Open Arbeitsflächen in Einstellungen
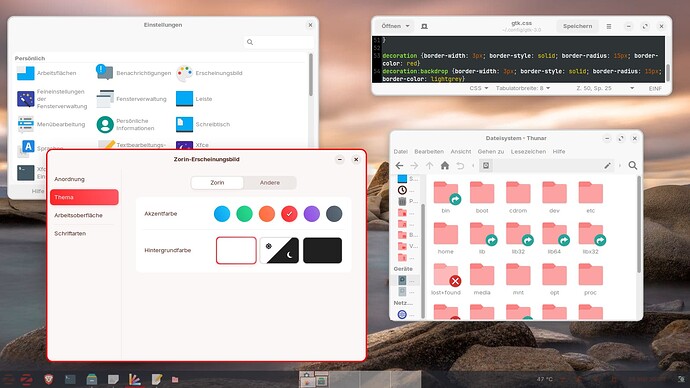The image size is (690, 388). click(x=47, y=73)
